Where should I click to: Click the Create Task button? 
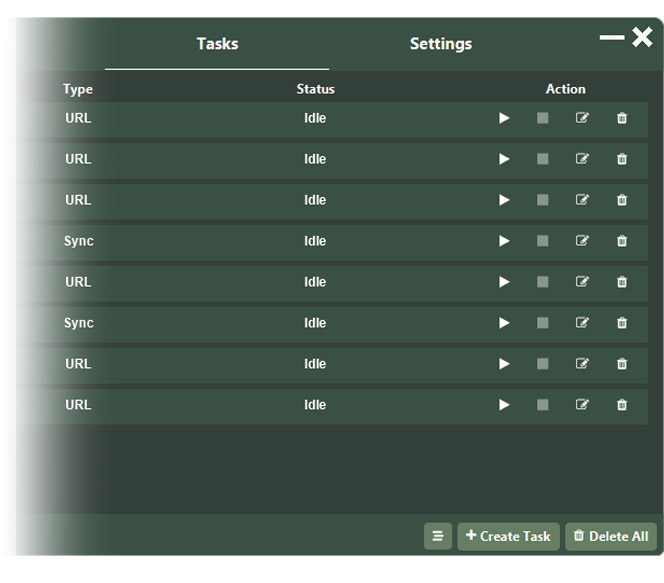pos(508,536)
